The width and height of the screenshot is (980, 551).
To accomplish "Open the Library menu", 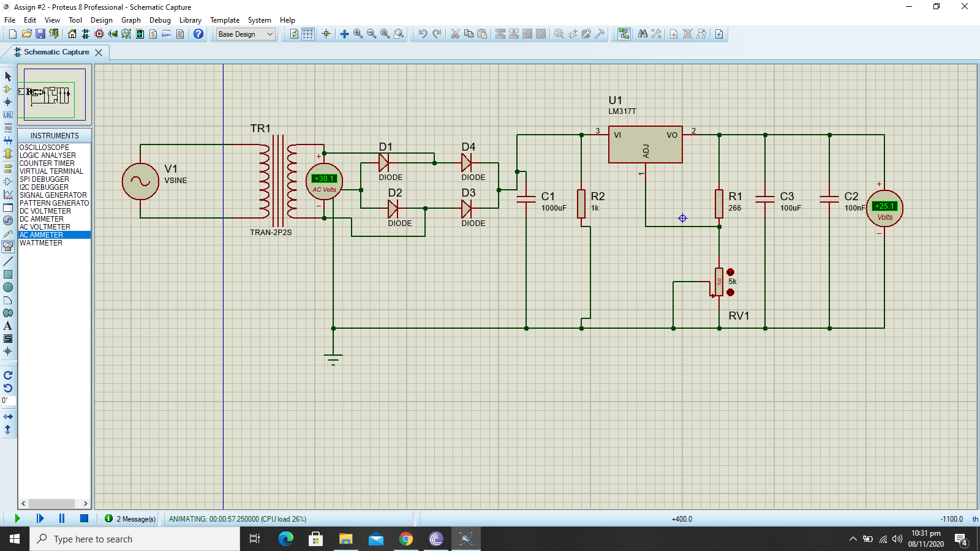I will [190, 20].
